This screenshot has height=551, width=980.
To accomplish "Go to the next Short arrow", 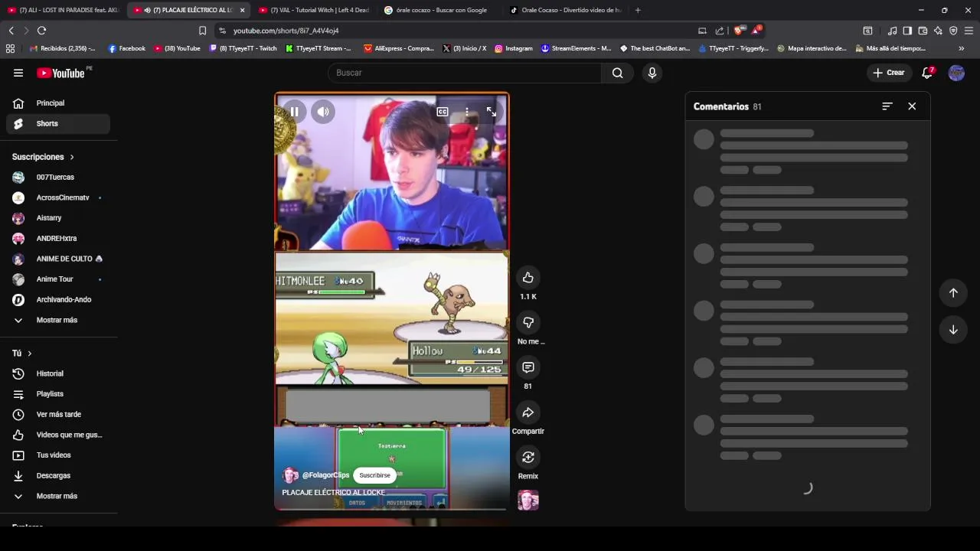I will tap(953, 330).
